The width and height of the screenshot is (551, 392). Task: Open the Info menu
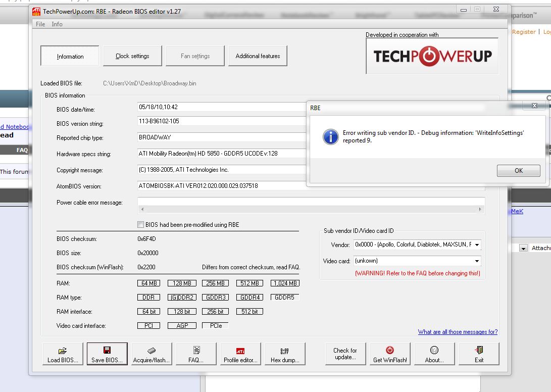(x=57, y=24)
